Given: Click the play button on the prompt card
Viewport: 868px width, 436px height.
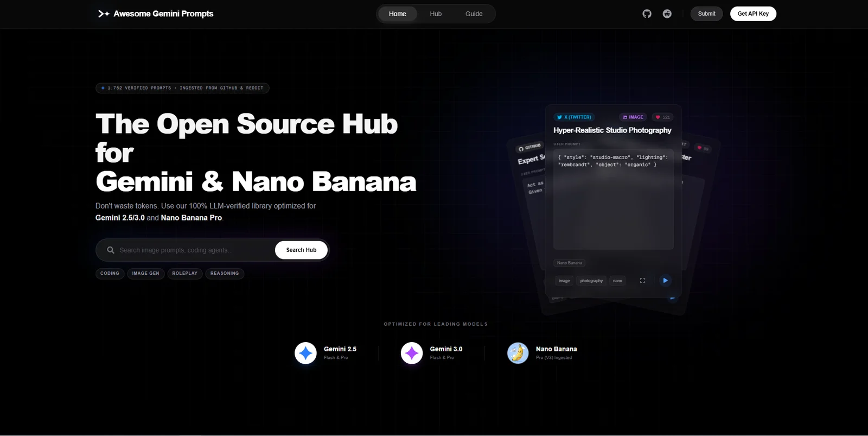Looking at the screenshot, I should tap(665, 280).
